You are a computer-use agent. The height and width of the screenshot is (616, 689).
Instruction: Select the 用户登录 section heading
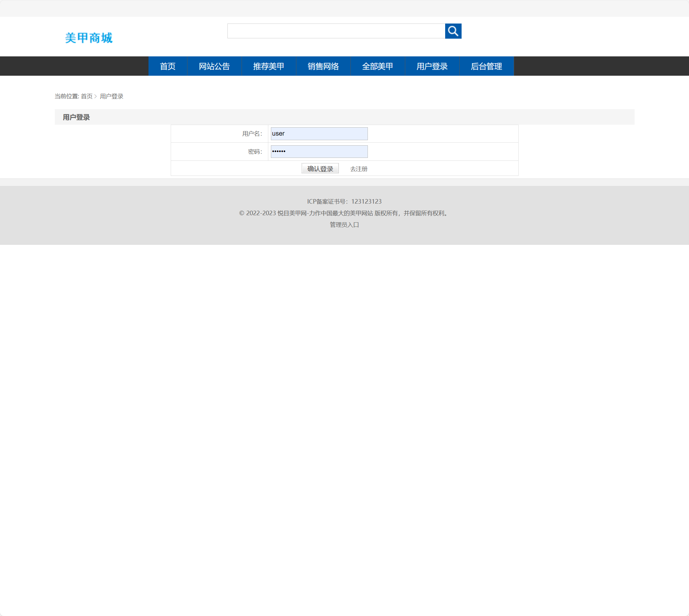click(x=76, y=117)
